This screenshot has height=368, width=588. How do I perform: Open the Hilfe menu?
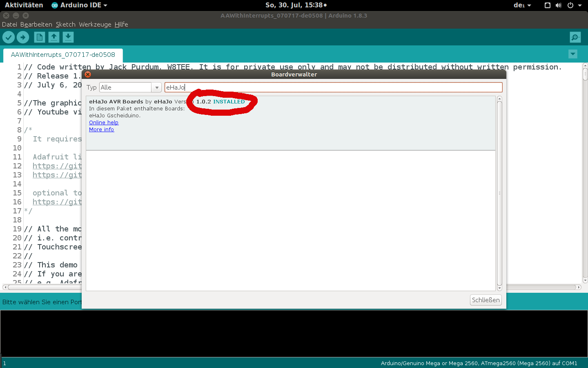(x=121, y=25)
